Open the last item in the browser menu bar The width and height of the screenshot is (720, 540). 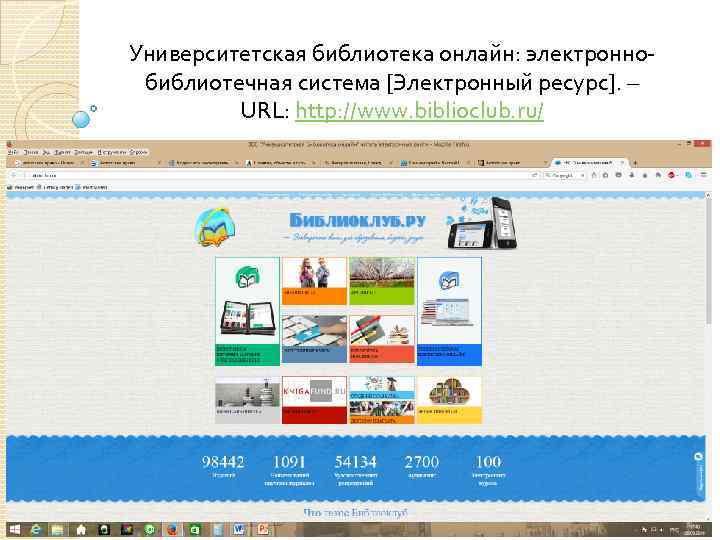138,152
